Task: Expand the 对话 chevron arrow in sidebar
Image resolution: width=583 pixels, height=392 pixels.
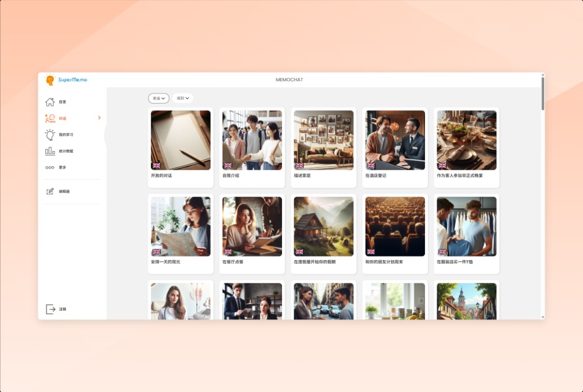Action: (x=99, y=118)
